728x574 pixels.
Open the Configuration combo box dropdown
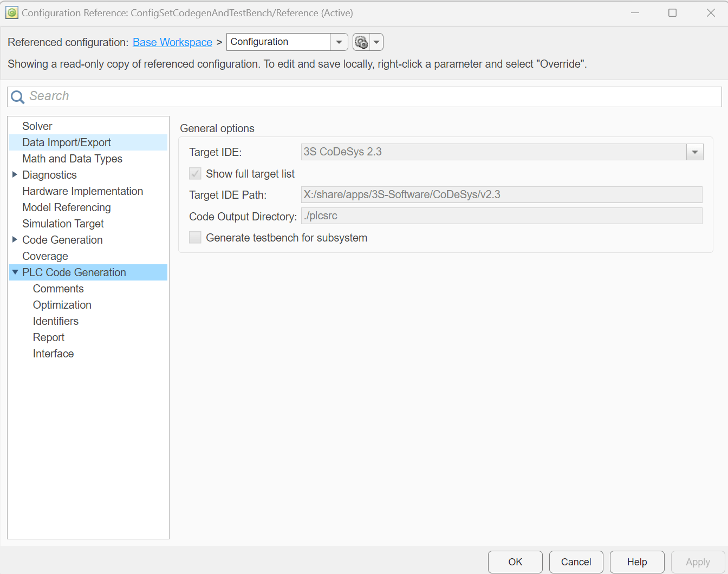pyautogui.click(x=340, y=42)
